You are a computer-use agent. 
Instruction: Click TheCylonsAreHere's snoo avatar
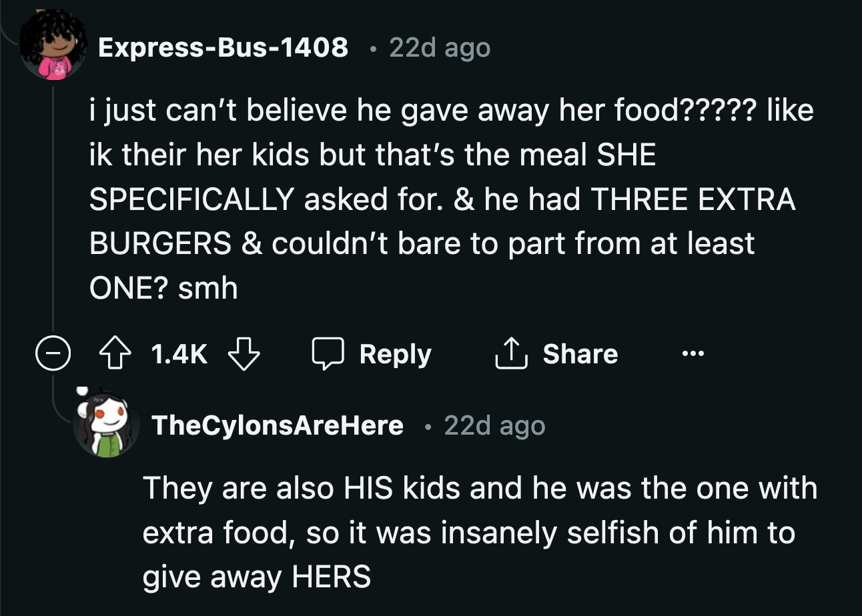click(105, 425)
